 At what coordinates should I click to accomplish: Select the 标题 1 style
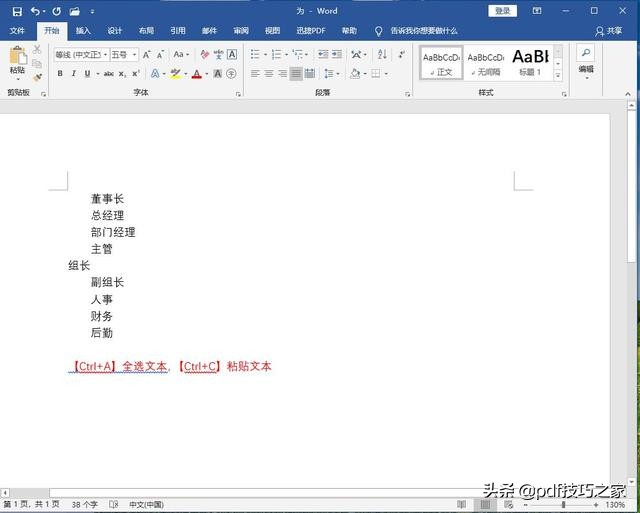tap(530, 63)
